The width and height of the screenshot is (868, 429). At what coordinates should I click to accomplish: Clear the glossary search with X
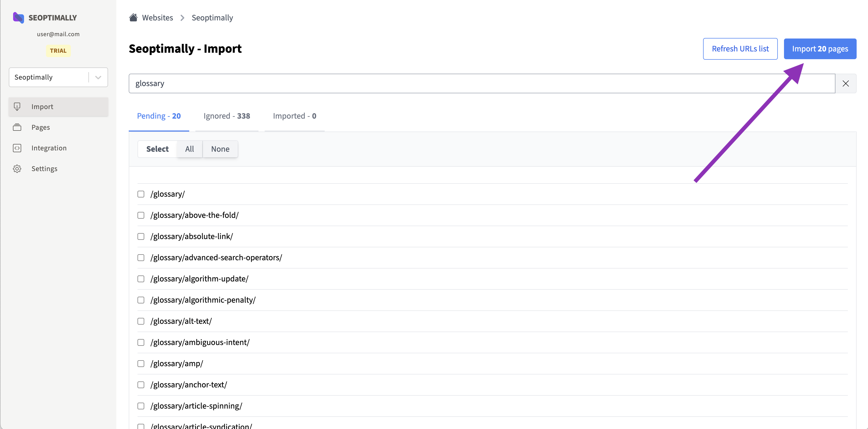846,83
